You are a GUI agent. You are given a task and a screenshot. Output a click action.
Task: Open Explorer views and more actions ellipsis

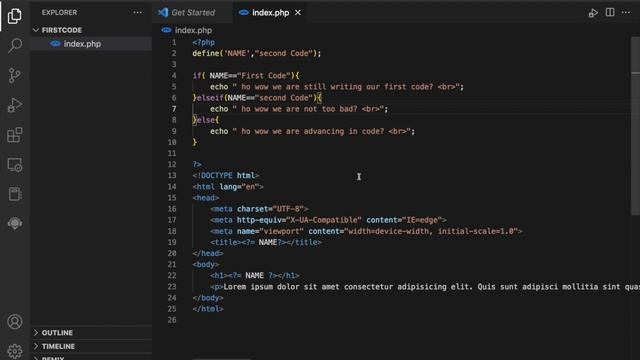pyautogui.click(x=138, y=13)
